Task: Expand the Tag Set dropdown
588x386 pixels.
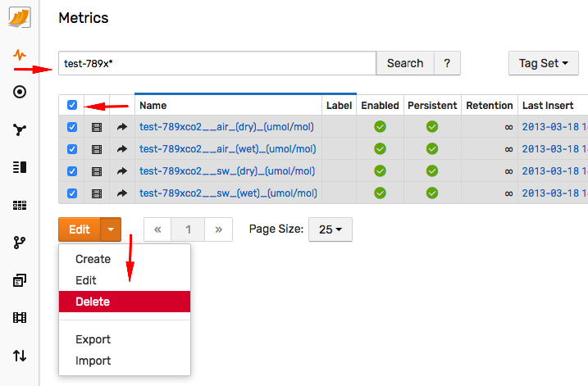Action: (x=544, y=63)
